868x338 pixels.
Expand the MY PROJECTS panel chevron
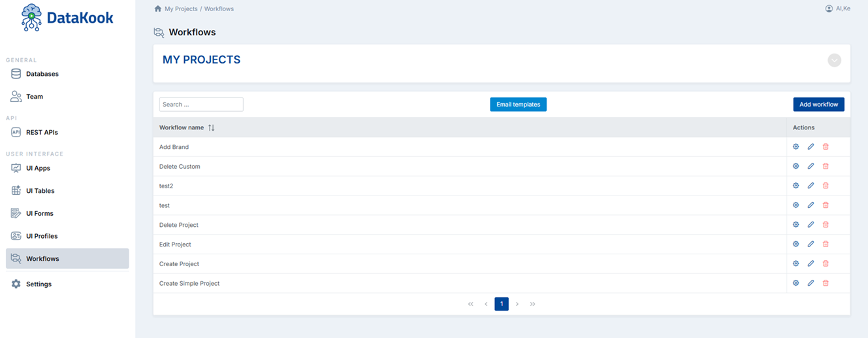pos(834,60)
